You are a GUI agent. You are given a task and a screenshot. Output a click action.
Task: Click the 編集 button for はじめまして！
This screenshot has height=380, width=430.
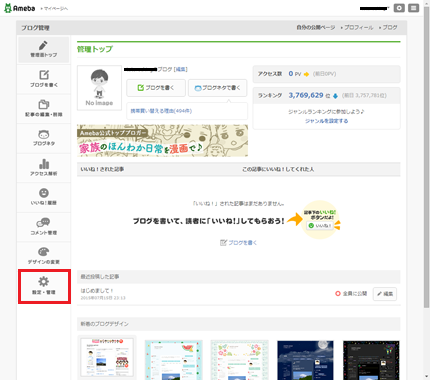click(x=385, y=294)
